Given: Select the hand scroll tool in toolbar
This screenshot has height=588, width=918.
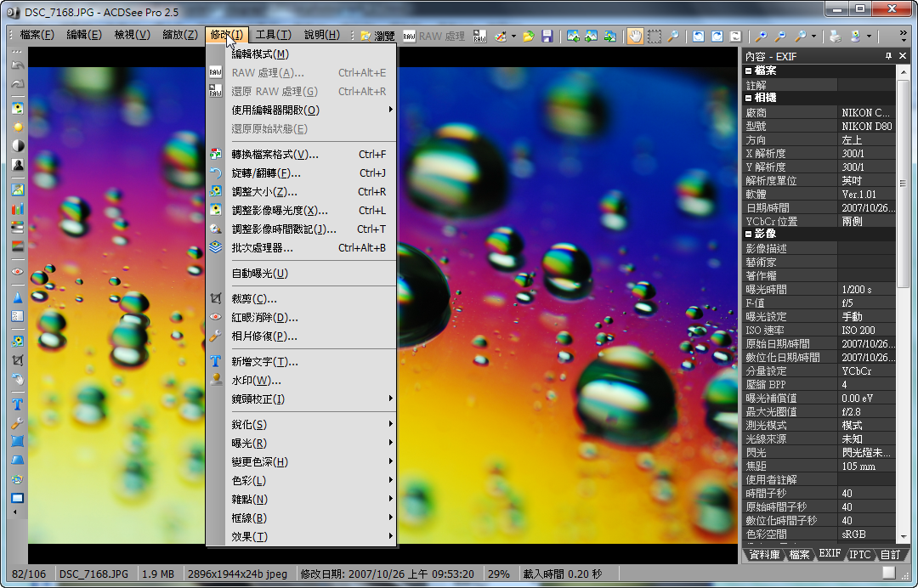Looking at the screenshot, I should coord(635,36).
